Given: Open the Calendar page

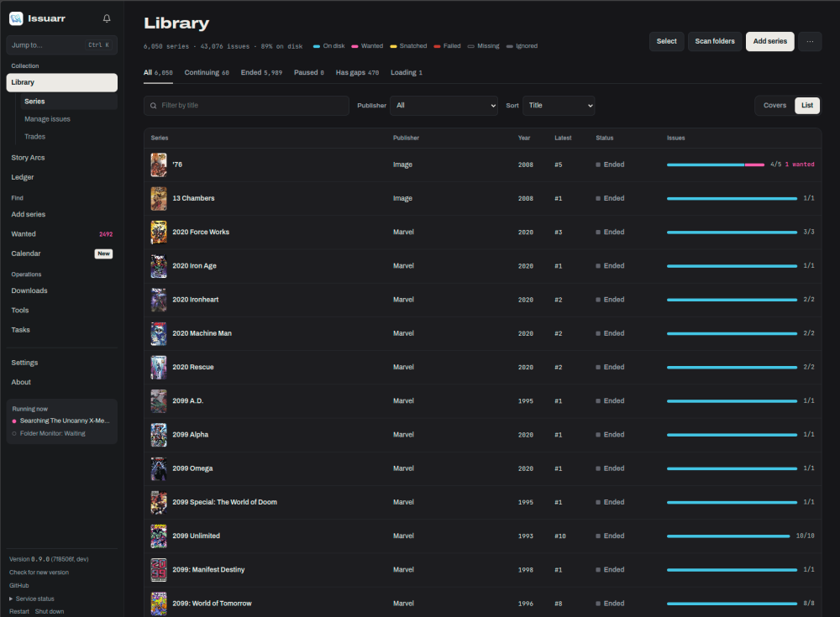Looking at the screenshot, I should tap(61, 254).
